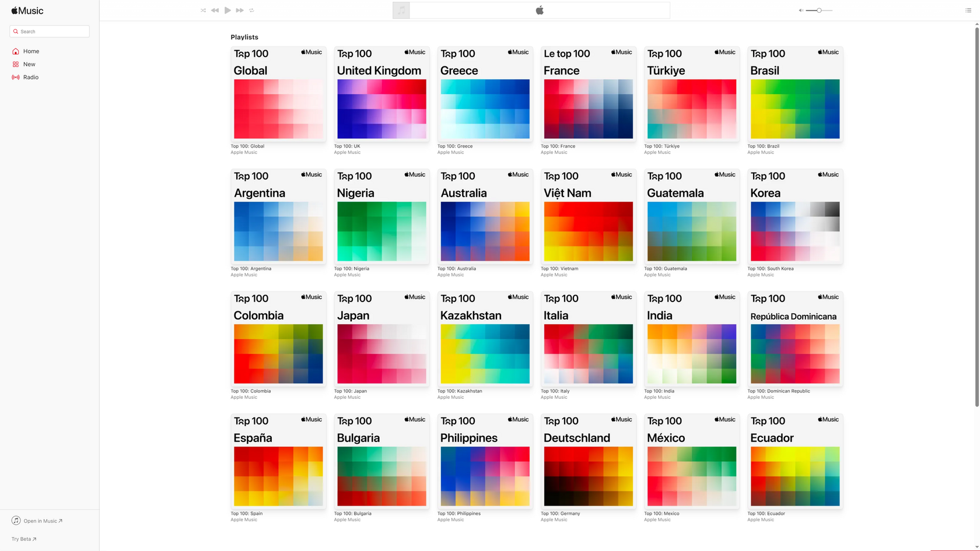Open the India Top 100 cover
Screen dimensions: 980x551
pos(692,339)
